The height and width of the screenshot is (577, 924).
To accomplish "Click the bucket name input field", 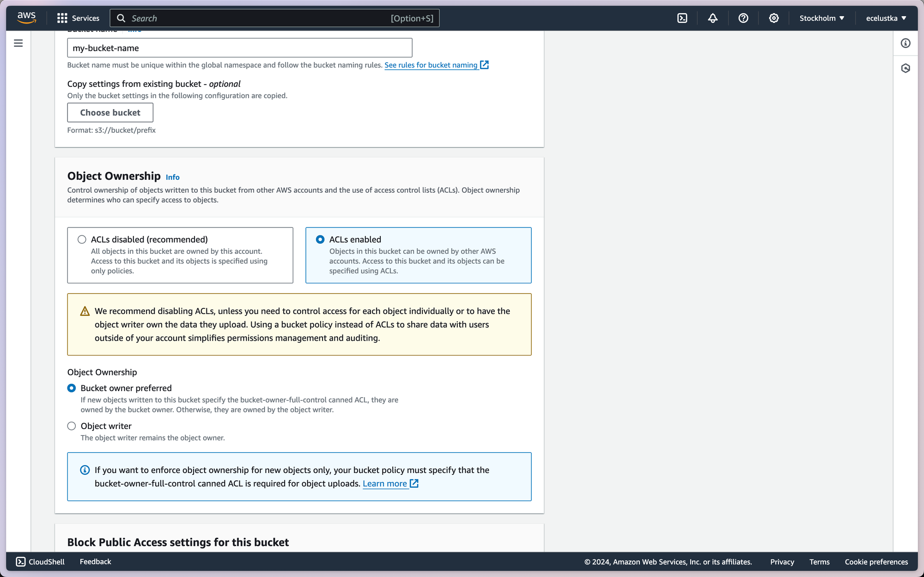I will point(239,48).
